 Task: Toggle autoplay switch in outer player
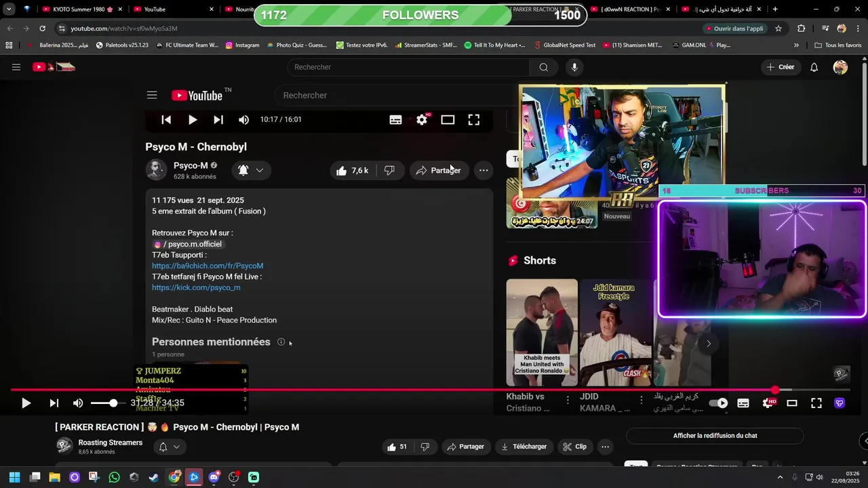point(718,403)
